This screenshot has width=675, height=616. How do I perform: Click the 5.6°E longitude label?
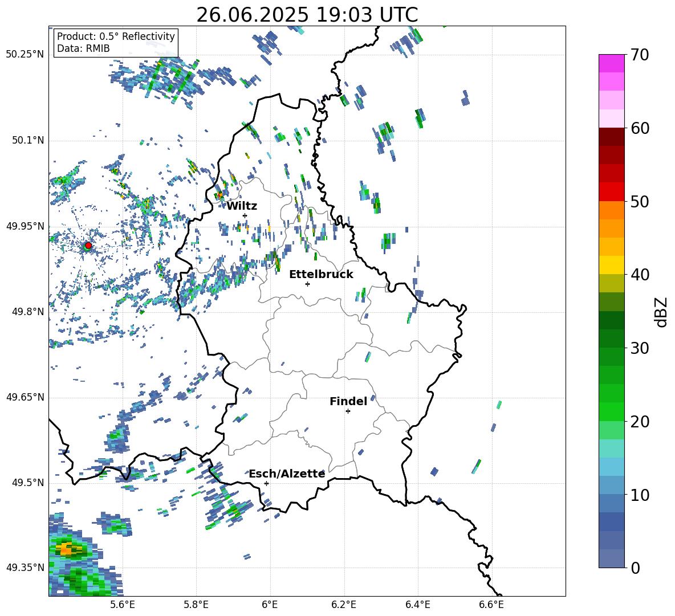[x=123, y=605]
